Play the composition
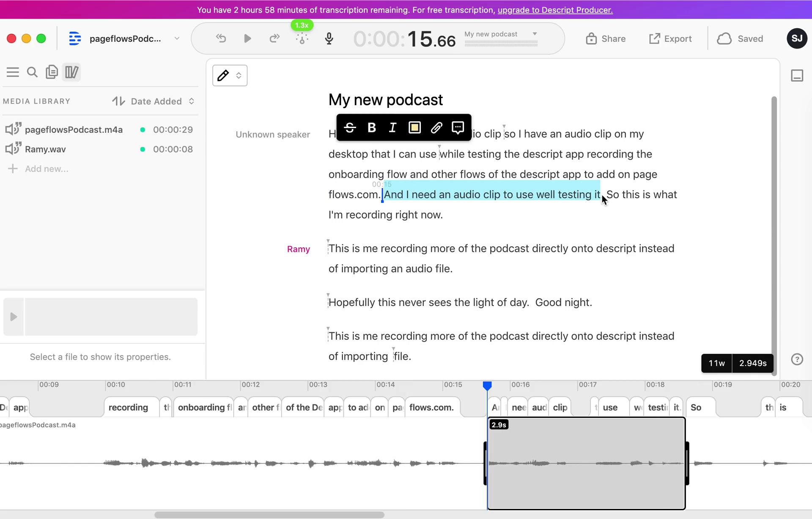This screenshot has width=812, height=519. (247, 38)
